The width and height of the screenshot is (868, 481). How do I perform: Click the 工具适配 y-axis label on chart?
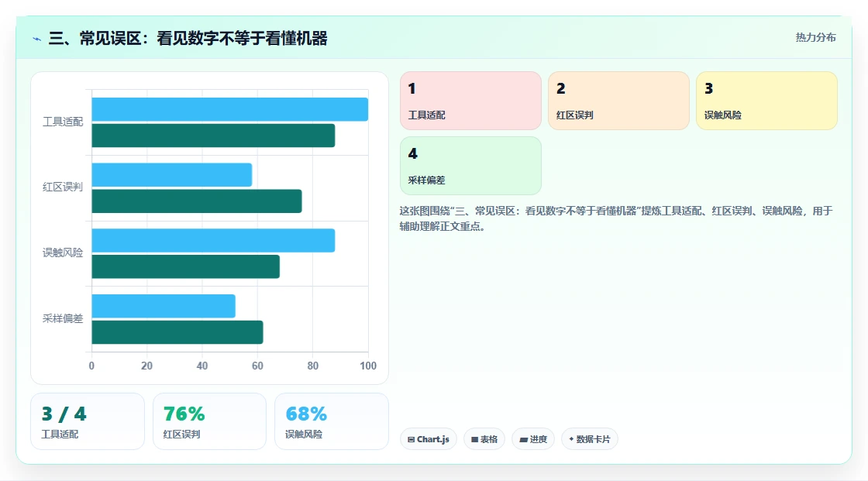click(x=63, y=122)
